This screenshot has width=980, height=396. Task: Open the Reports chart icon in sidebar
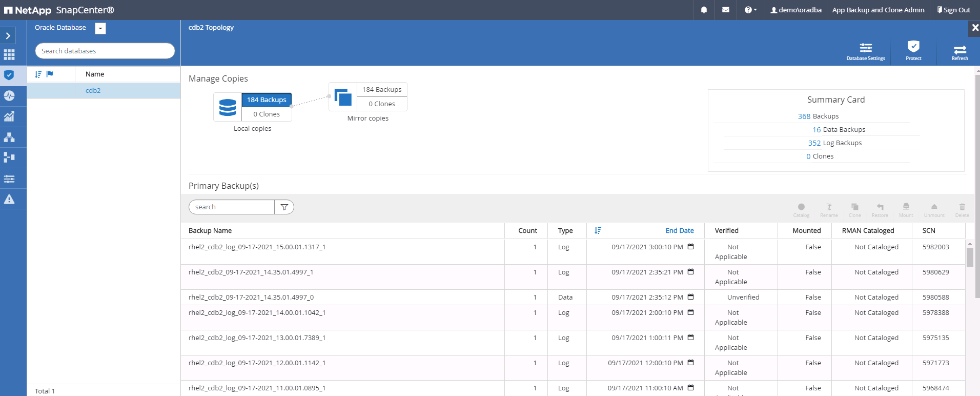coord(9,116)
